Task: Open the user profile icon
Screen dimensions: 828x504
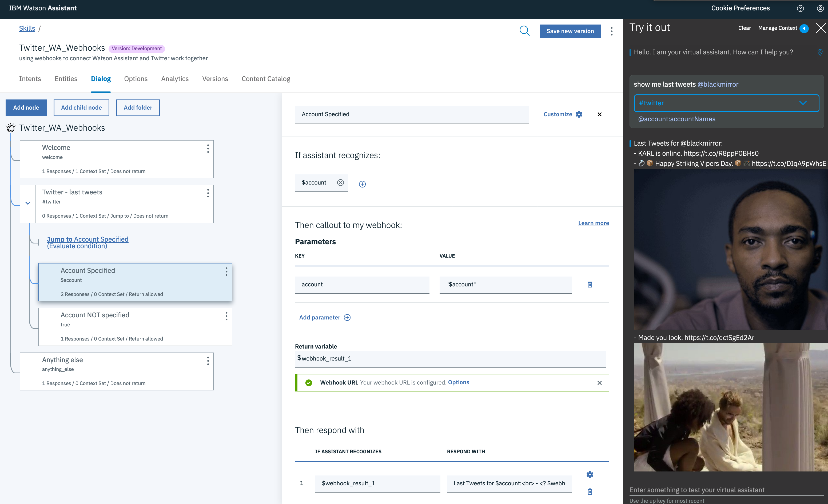Action: [x=820, y=9]
